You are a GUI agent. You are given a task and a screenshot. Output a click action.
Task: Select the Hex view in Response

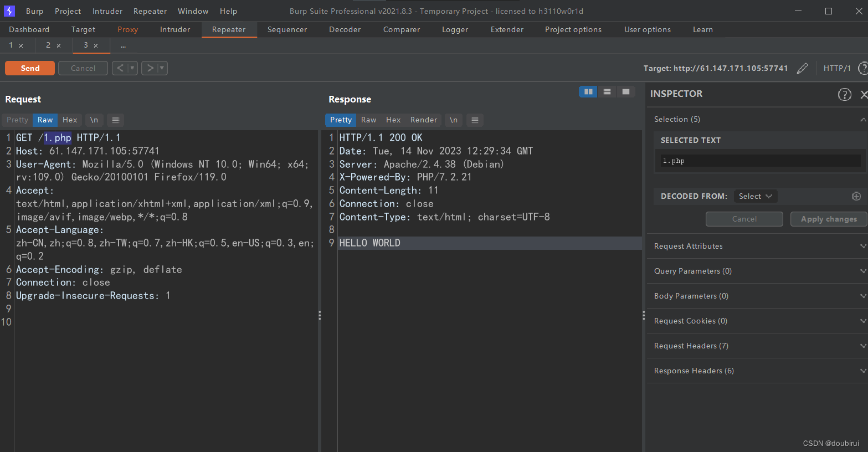pyautogui.click(x=393, y=120)
